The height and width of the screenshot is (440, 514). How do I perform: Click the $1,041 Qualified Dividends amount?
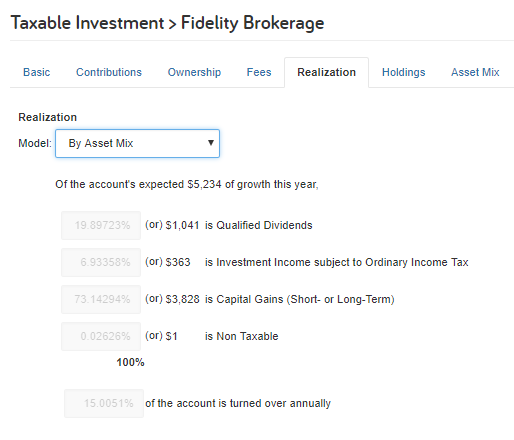(182, 225)
